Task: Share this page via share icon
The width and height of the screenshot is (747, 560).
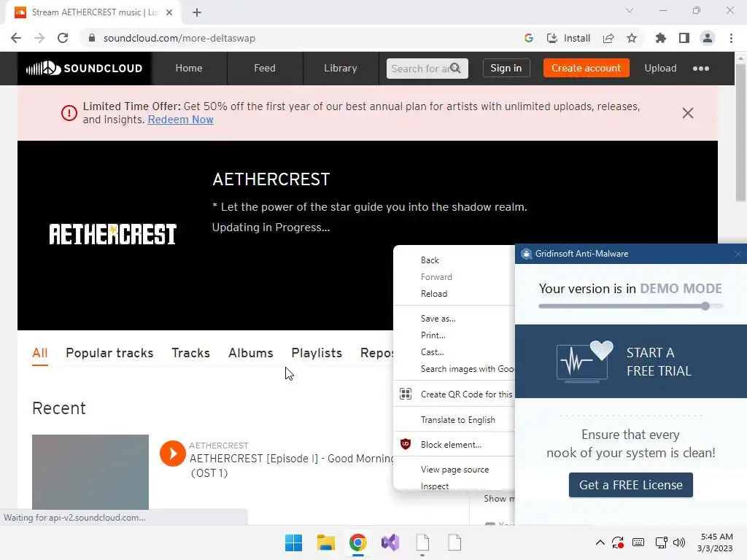Action: coord(608,38)
